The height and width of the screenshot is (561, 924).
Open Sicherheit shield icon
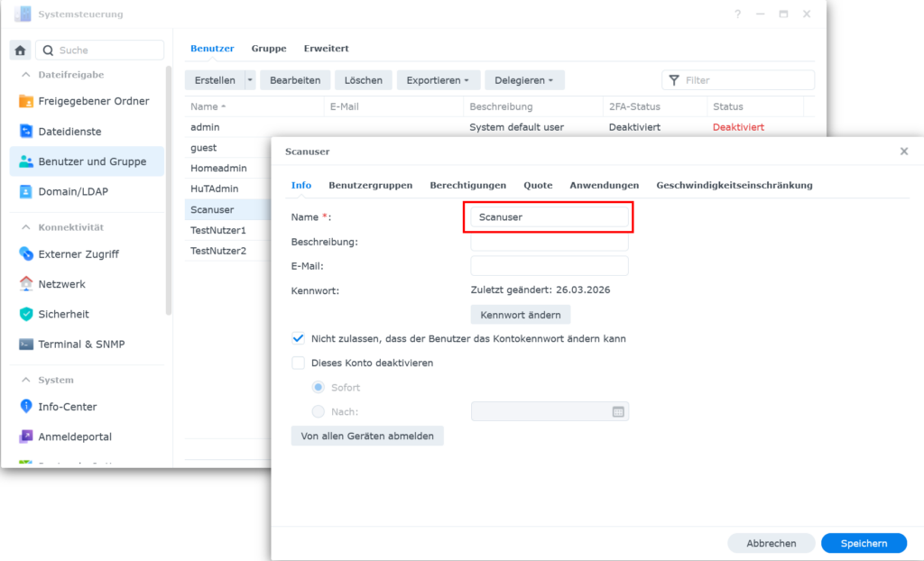[x=26, y=314]
